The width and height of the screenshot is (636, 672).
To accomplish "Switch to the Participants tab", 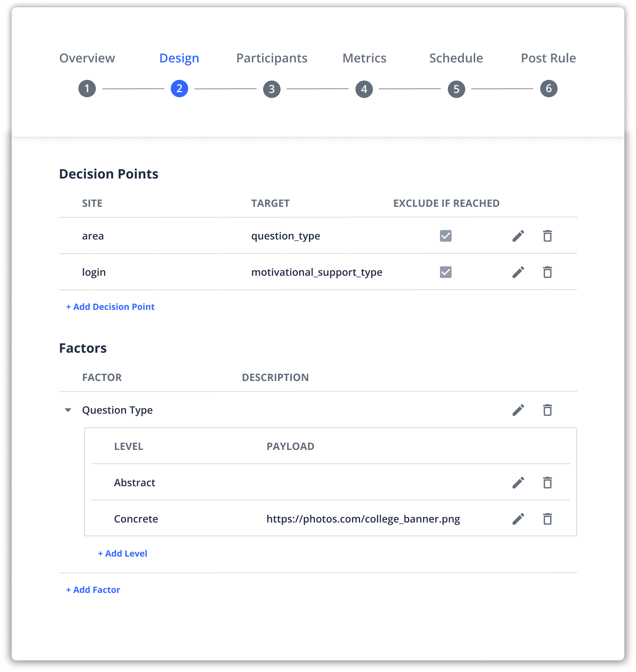I will click(x=272, y=58).
